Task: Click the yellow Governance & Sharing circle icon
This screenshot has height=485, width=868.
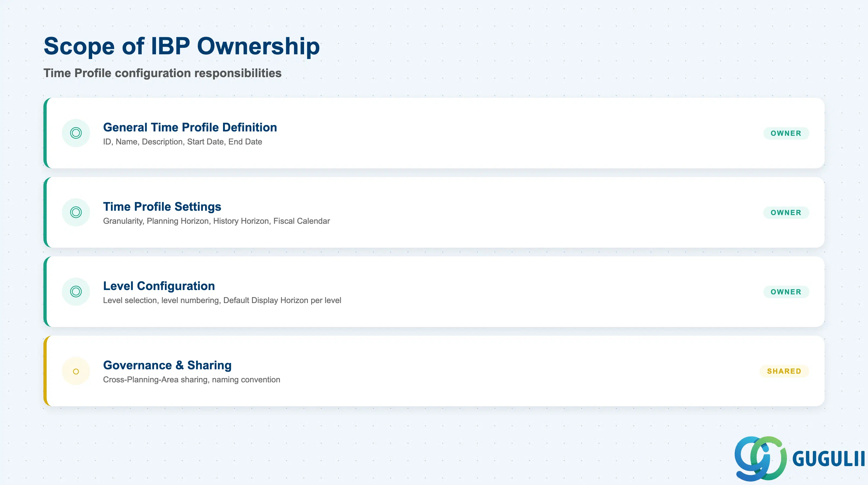Action: [76, 371]
